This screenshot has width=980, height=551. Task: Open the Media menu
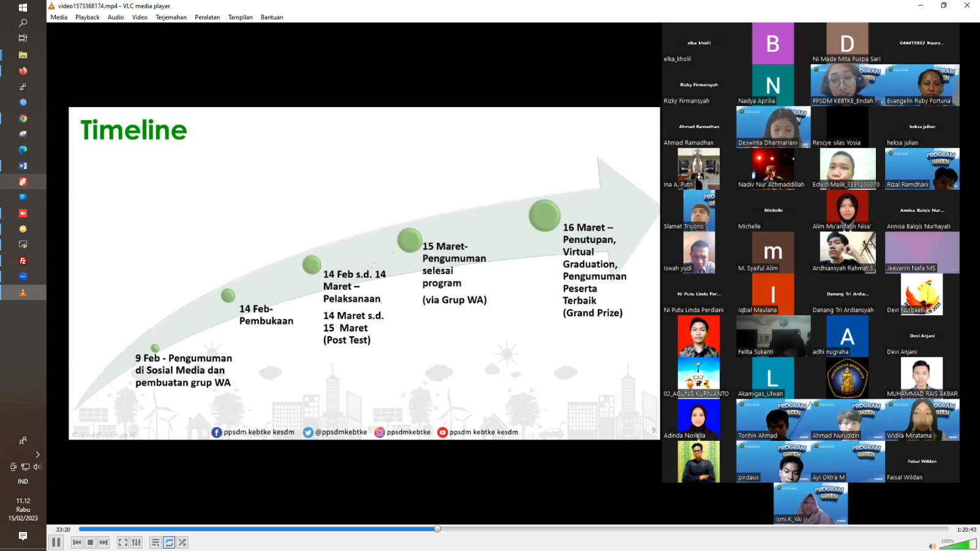59,17
